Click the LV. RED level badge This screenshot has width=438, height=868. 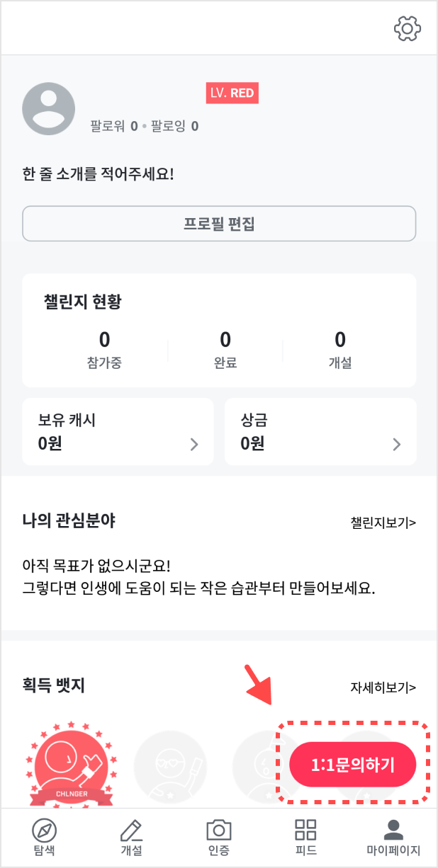[232, 93]
